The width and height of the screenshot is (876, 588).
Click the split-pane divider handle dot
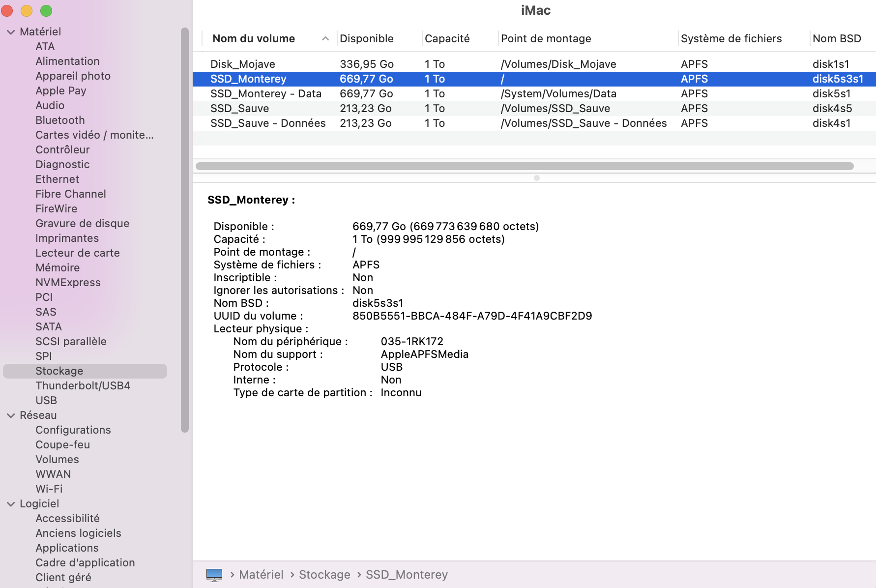click(537, 178)
